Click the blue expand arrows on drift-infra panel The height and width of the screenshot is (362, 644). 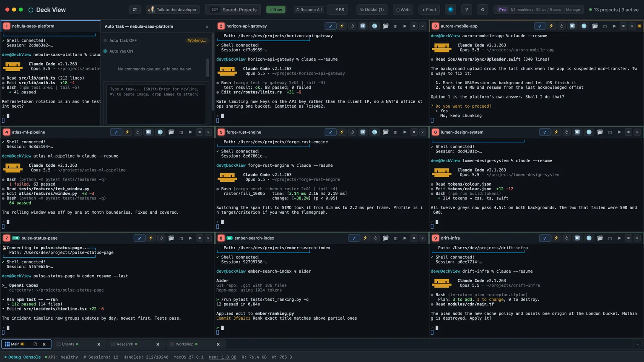pyautogui.click(x=545, y=238)
